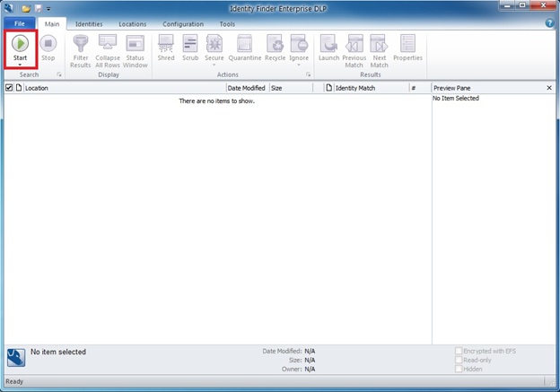This screenshot has height=392, width=560.
Task: Show the Status Window
Action: coord(135,43)
